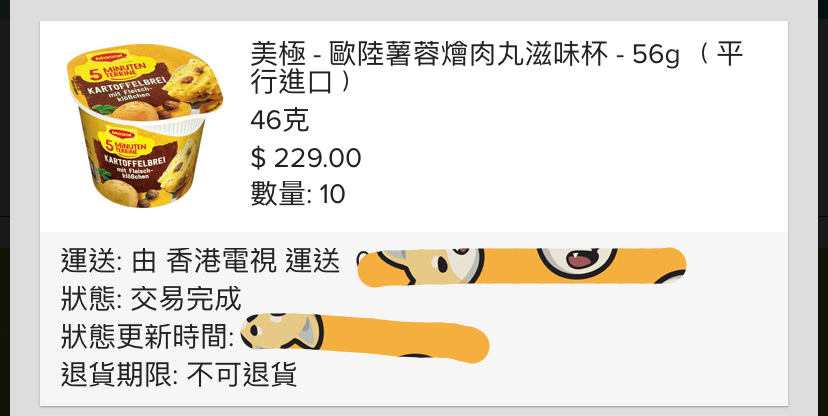Select the 狀態更新時間 label

pos(147,337)
